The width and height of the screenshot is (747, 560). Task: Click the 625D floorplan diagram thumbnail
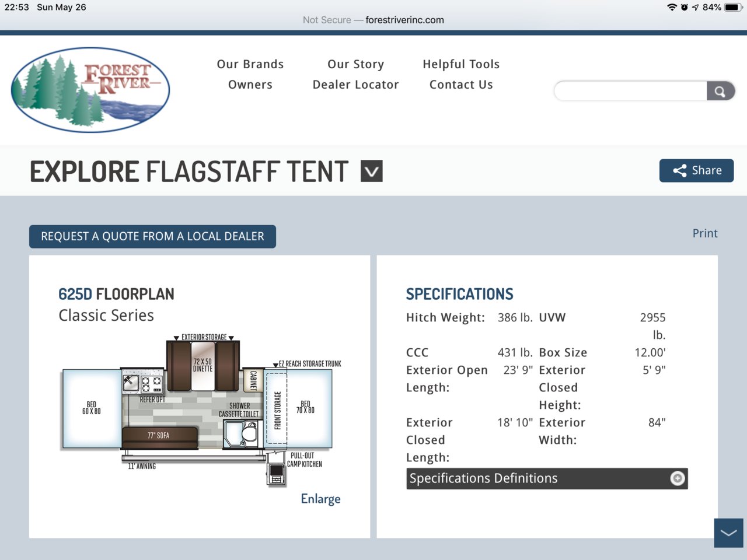pos(201,410)
